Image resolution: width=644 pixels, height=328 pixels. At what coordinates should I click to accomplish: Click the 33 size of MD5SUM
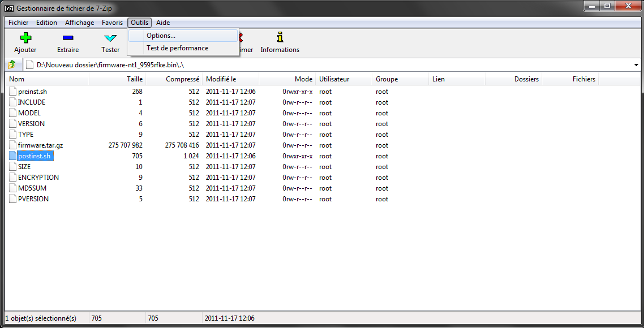139,188
